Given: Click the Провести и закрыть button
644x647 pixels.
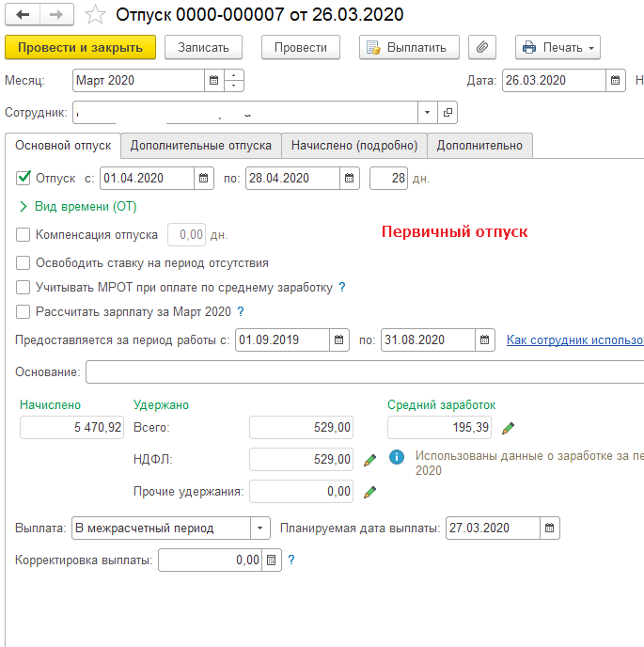Looking at the screenshot, I should coord(80,47).
